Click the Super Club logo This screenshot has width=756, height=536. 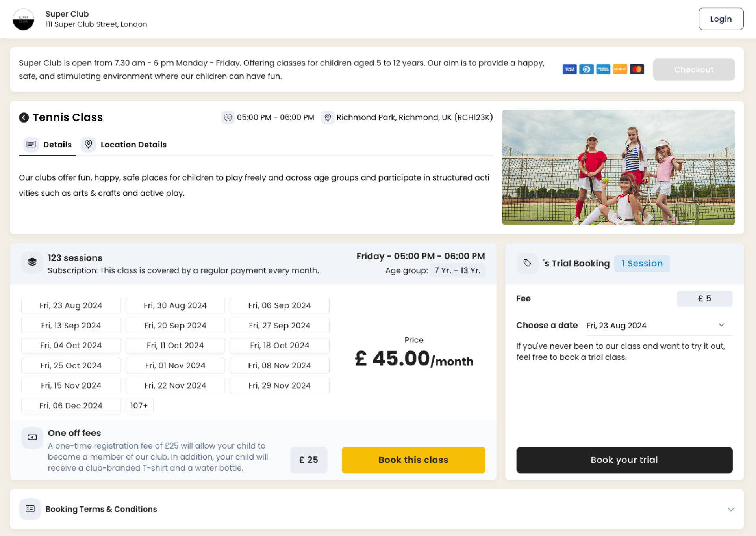pyautogui.click(x=23, y=19)
